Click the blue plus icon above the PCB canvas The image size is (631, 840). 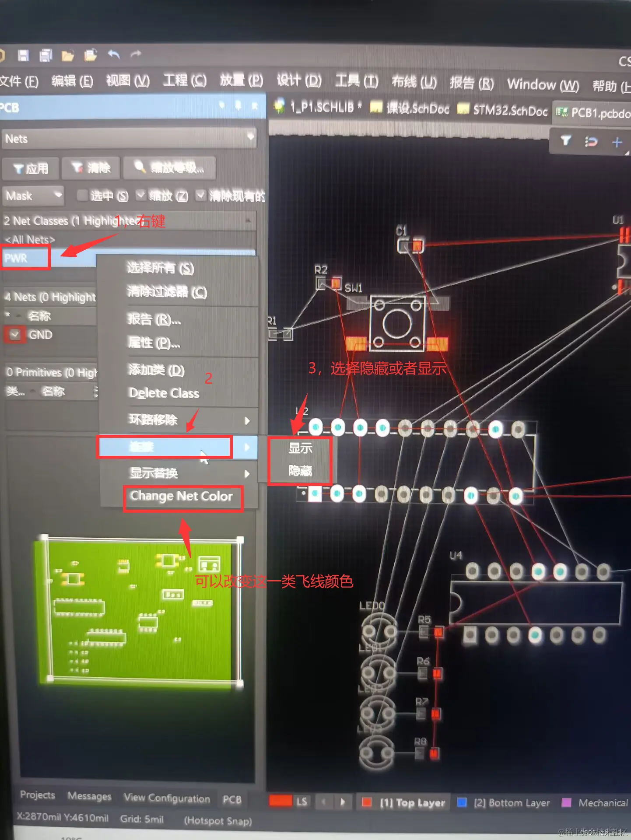pyautogui.click(x=617, y=142)
